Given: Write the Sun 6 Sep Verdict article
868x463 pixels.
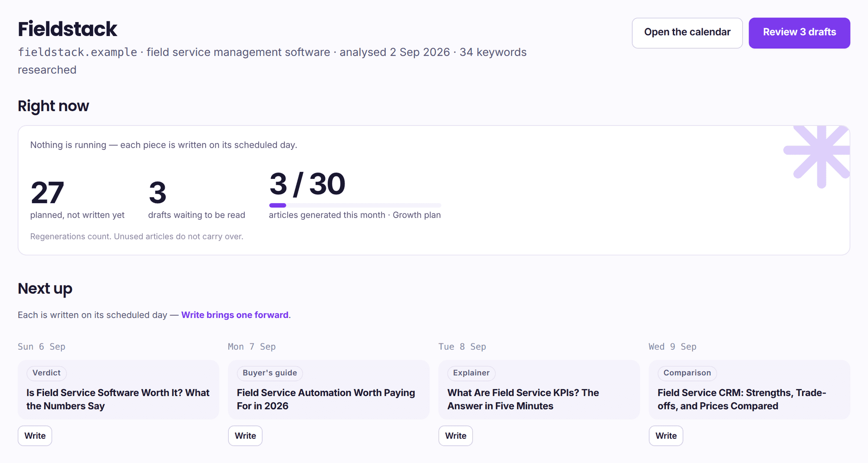Looking at the screenshot, I should click(35, 436).
